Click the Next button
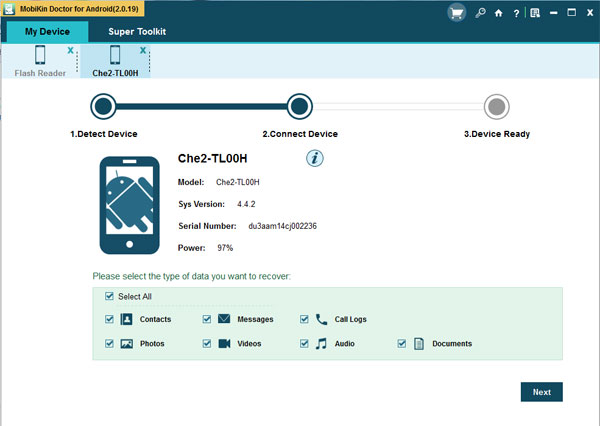 [x=541, y=392]
